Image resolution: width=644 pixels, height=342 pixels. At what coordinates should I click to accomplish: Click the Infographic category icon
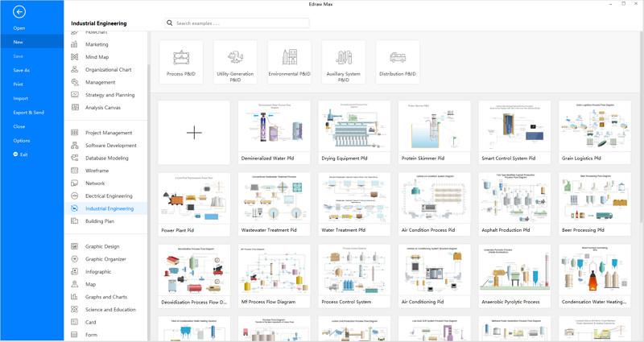pos(74,271)
